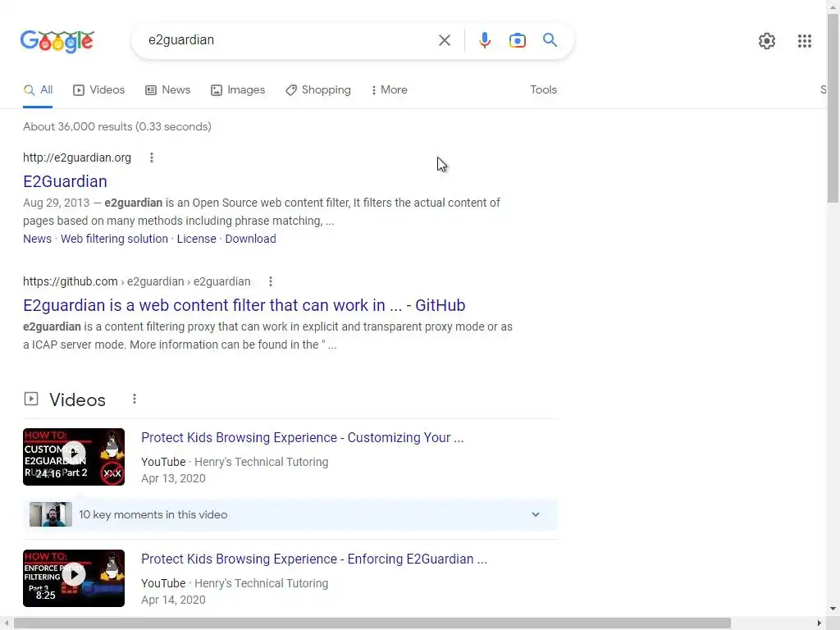The width and height of the screenshot is (840, 630).
Task: Open the Google apps grid icon
Action: (804, 41)
